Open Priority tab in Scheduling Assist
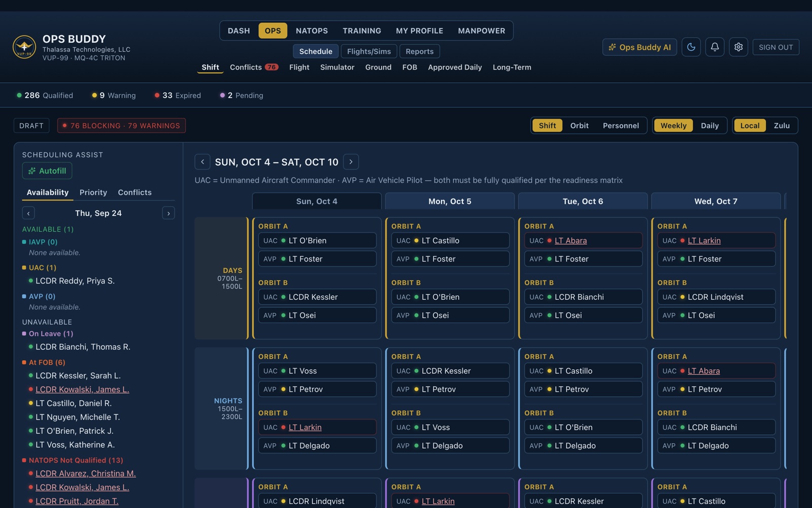This screenshot has width=812, height=508. click(93, 193)
